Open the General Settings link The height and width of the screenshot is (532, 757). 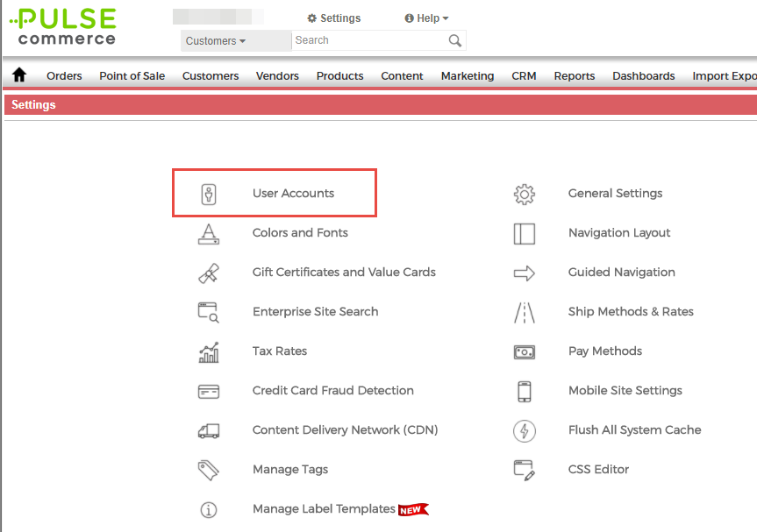click(x=615, y=194)
